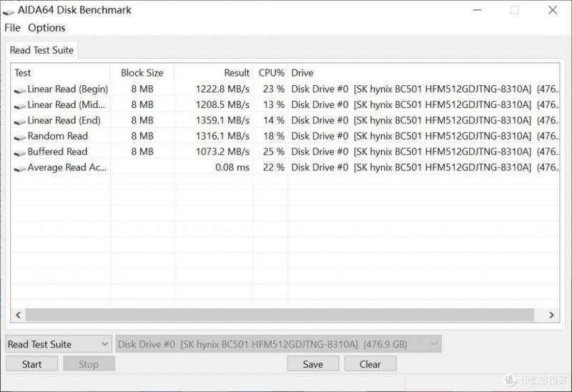Screen dimensions: 572x392
Task: Click the horizontal scrollbar left arrow
Action: coord(19,315)
